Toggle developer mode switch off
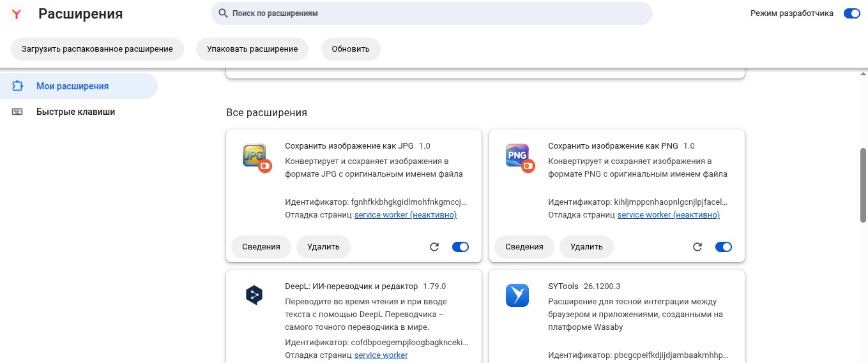 (x=851, y=13)
